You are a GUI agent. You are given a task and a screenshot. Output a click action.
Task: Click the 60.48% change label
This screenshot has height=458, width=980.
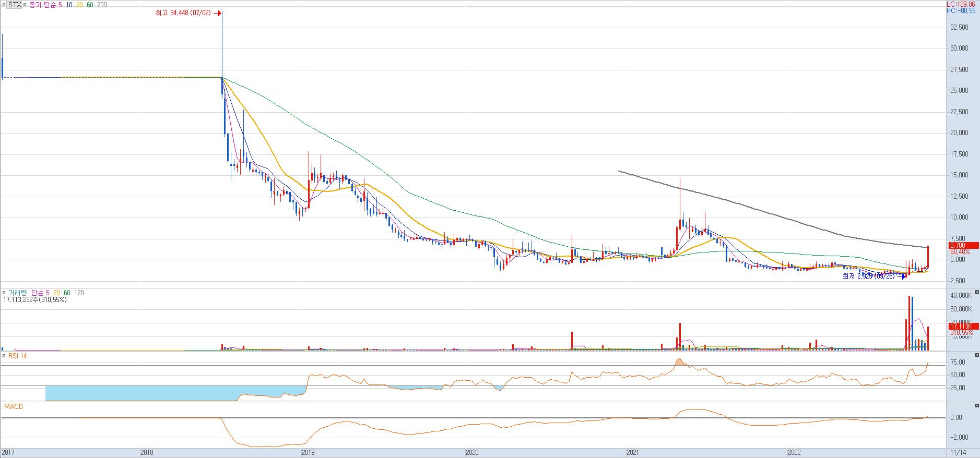pos(960,251)
